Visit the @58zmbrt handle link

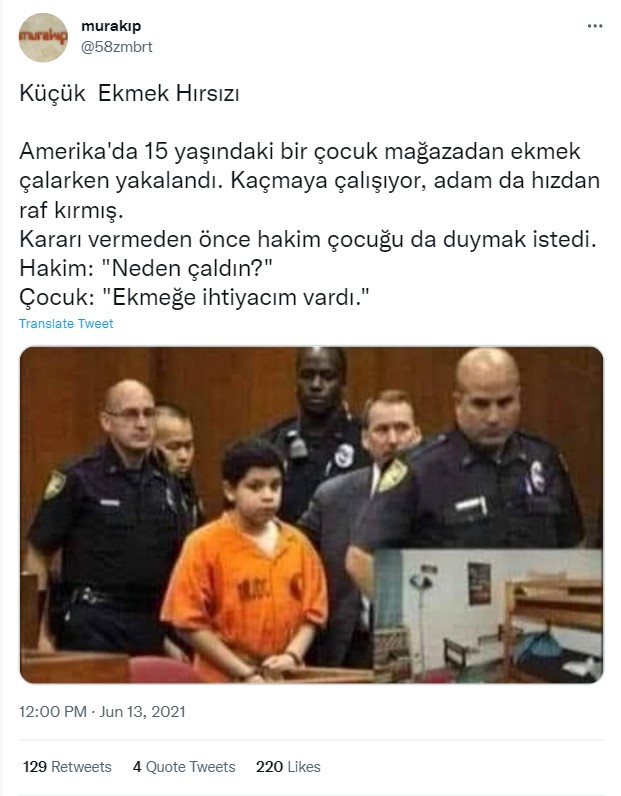[x=117, y=47]
